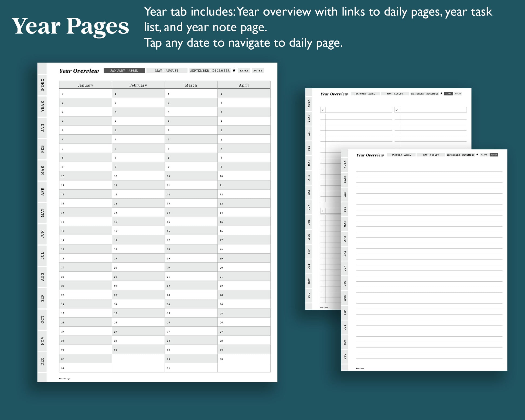
Task: Tap March 31 date link
Action: [169, 368]
